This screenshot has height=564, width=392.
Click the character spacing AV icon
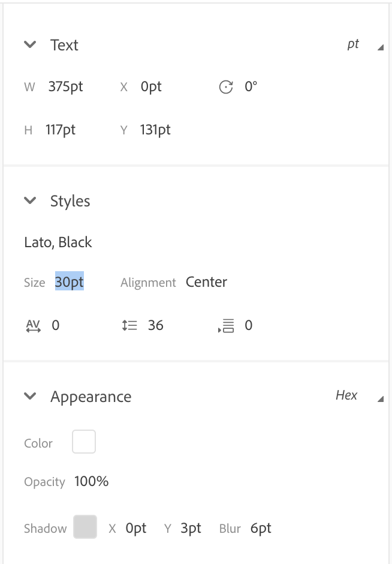tap(34, 326)
